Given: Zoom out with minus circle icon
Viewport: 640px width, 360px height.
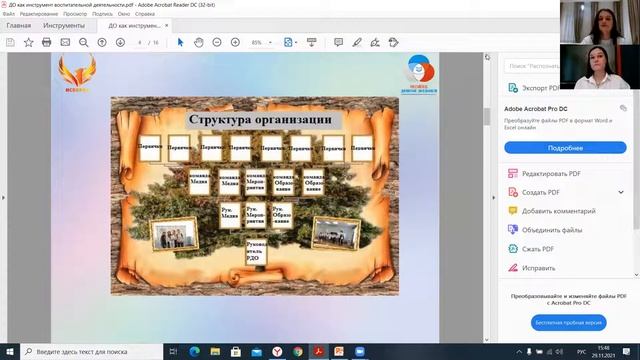Looking at the screenshot, I should pos(217,42).
